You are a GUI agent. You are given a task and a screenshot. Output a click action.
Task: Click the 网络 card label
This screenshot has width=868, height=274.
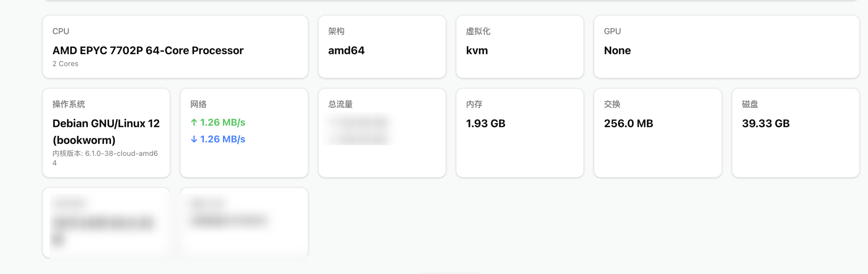point(198,104)
